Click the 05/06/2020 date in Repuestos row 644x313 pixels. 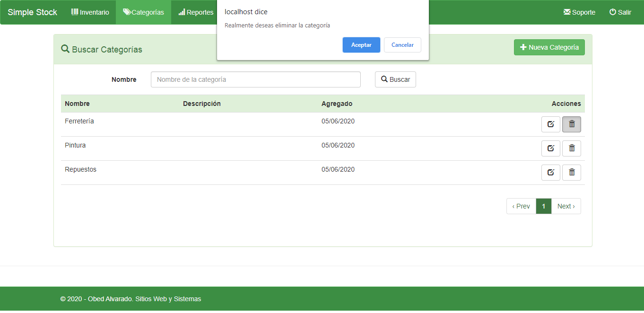pos(338,169)
